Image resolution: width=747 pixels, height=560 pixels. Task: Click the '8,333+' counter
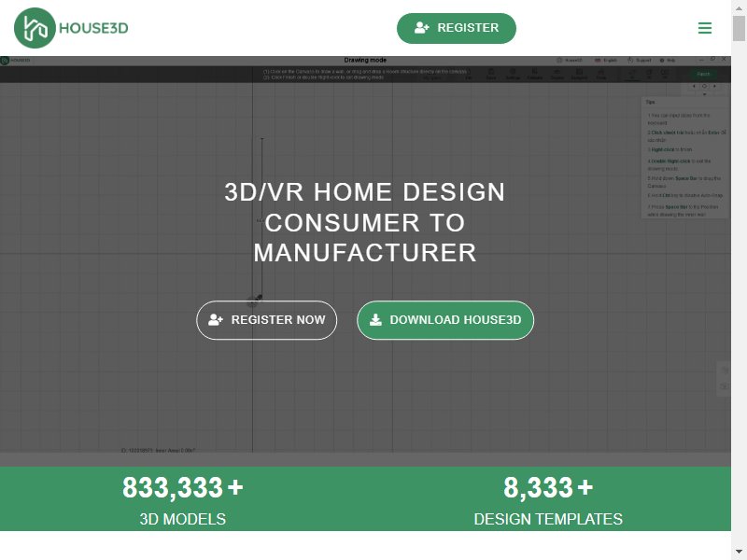point(548,487)
